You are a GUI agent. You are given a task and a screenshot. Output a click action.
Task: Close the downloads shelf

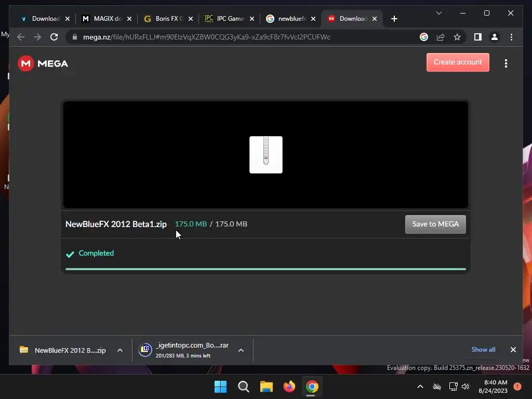point(513,350)
